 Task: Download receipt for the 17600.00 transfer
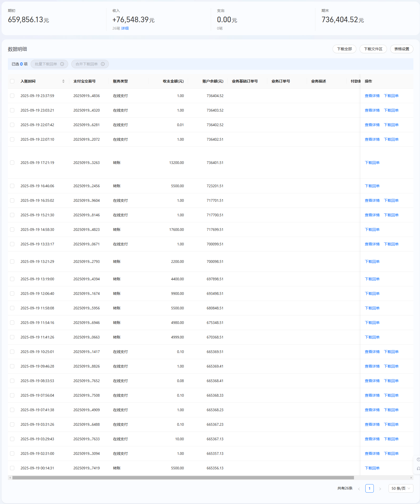372,230
